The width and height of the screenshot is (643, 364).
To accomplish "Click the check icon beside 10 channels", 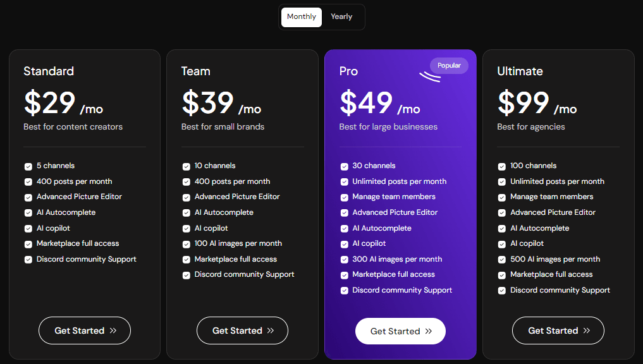I will click(186, 166).
